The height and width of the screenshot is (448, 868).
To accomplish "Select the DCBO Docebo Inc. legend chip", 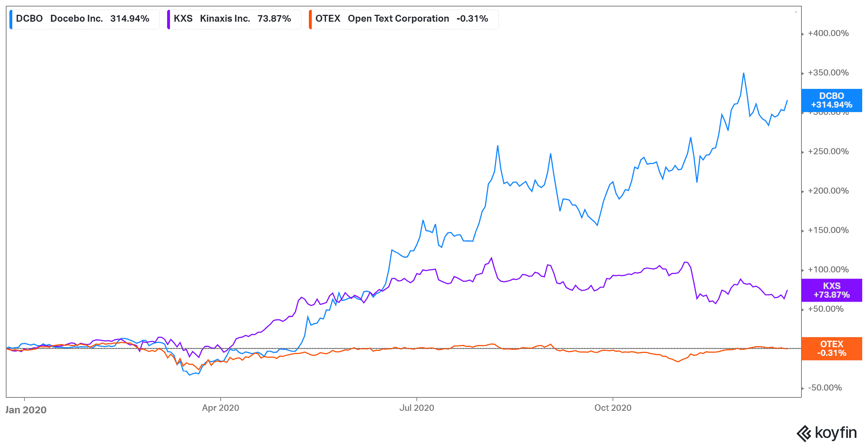I will (84, 19).
